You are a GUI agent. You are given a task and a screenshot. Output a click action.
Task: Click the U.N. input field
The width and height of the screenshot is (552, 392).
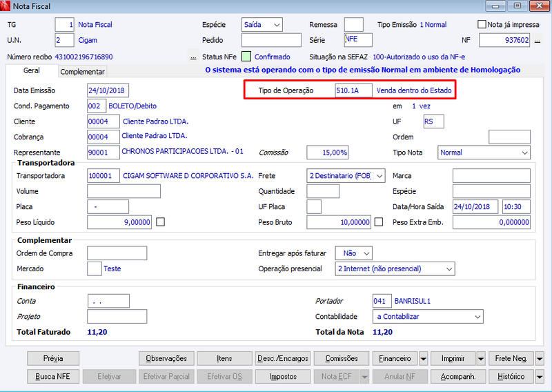64,40
